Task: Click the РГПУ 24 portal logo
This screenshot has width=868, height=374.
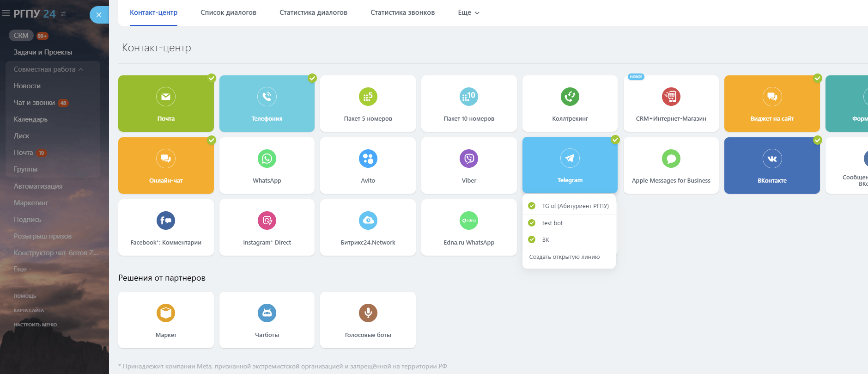Action: point(35,14)
